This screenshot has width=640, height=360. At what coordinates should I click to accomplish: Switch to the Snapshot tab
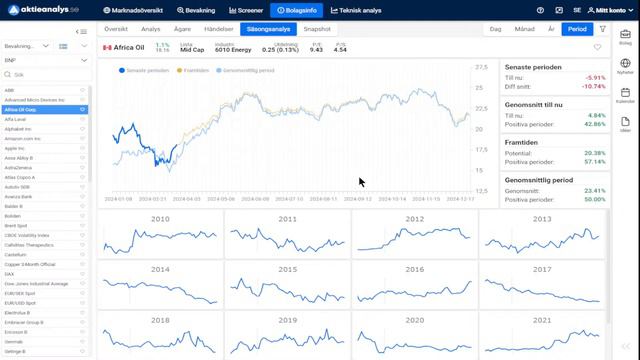[317, 29]
